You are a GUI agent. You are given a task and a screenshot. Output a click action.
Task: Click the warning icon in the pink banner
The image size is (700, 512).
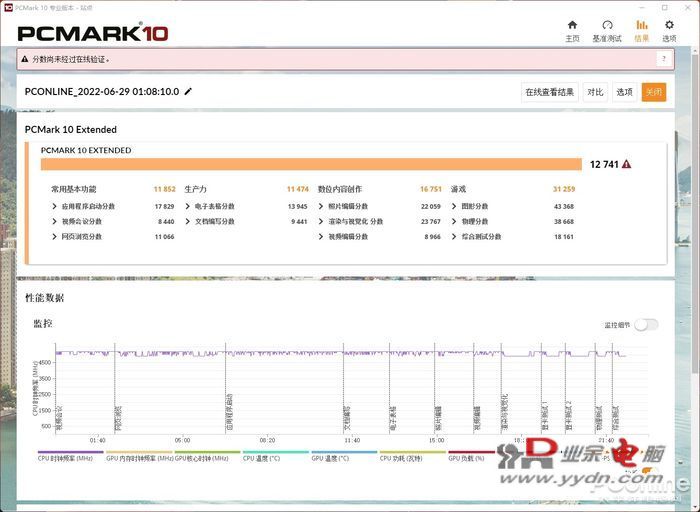pos(25,59)
